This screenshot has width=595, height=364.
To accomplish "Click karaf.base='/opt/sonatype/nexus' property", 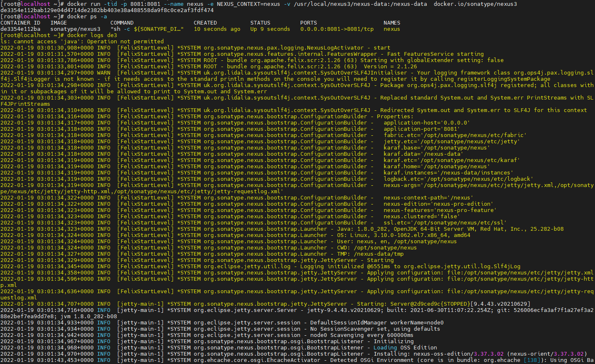I will (437, 147).
